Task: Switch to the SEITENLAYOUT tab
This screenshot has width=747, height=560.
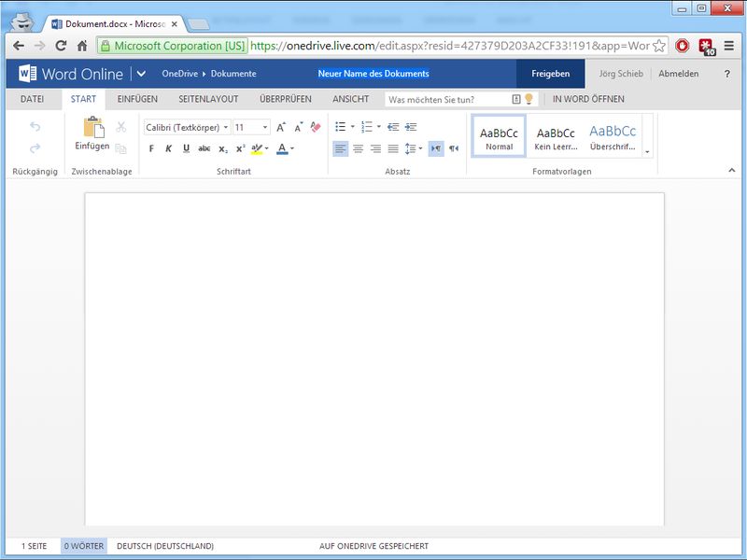Action: point(208,99)
